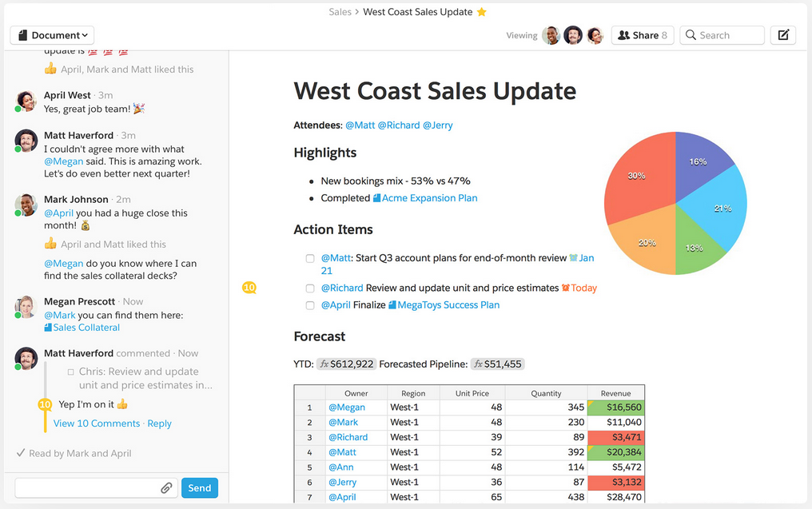Click the paperclip attachment icon in chat
This screenshot has width=812, height=509.
166,487
